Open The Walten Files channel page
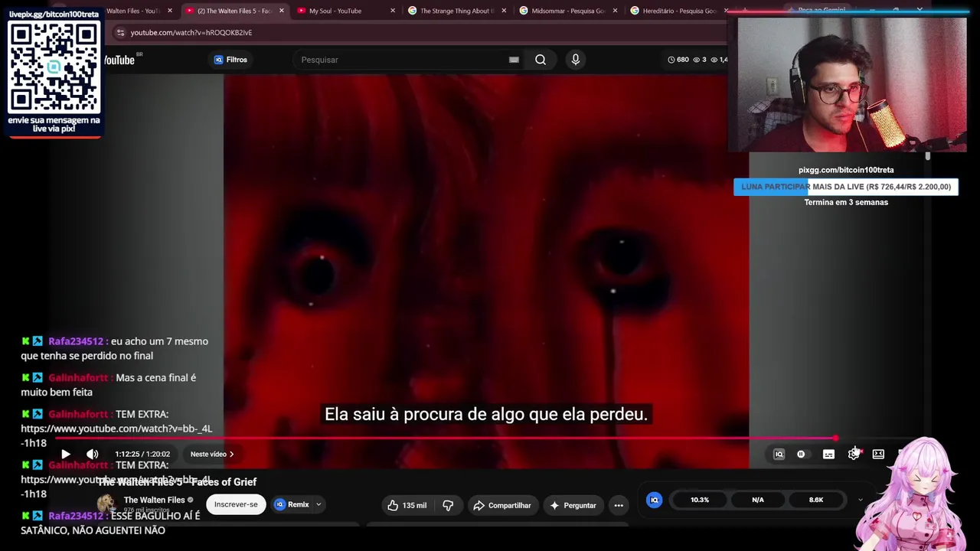 tap(155, 500)
